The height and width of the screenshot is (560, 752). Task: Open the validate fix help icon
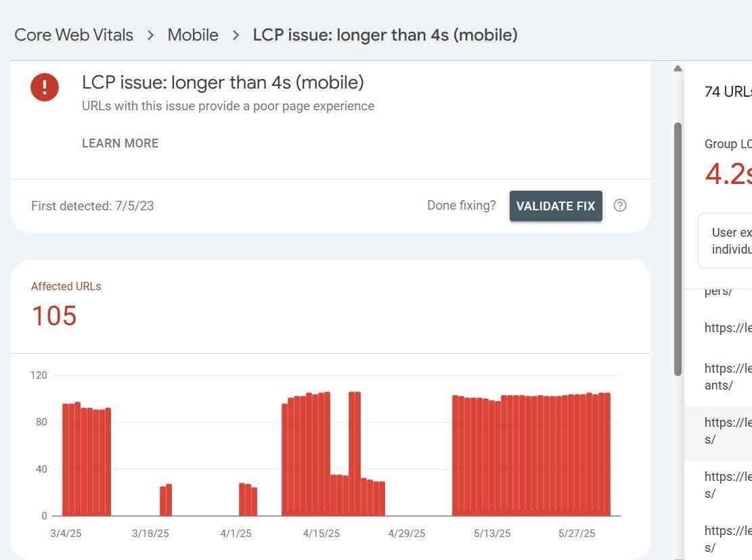coord(619,206)
